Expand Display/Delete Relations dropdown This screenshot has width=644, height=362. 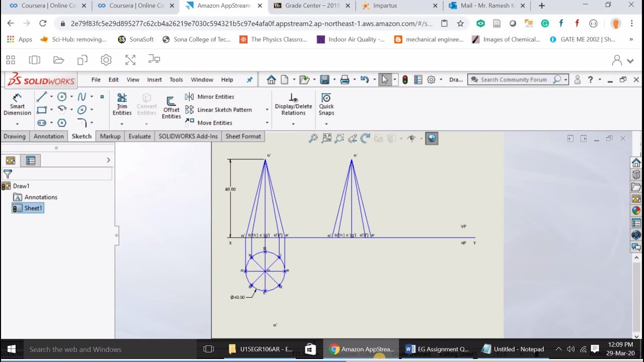point(293,124)
